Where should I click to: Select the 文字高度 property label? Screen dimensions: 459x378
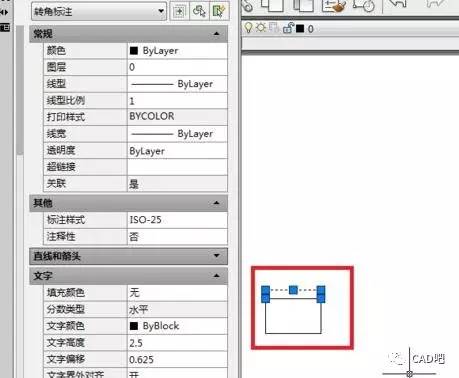66,342
